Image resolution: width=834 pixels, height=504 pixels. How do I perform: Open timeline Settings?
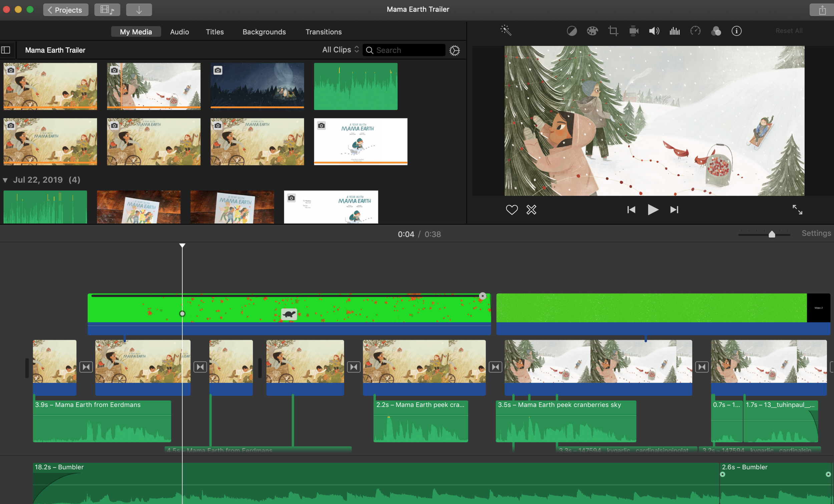pyautogui.click(x=816, y=233)
